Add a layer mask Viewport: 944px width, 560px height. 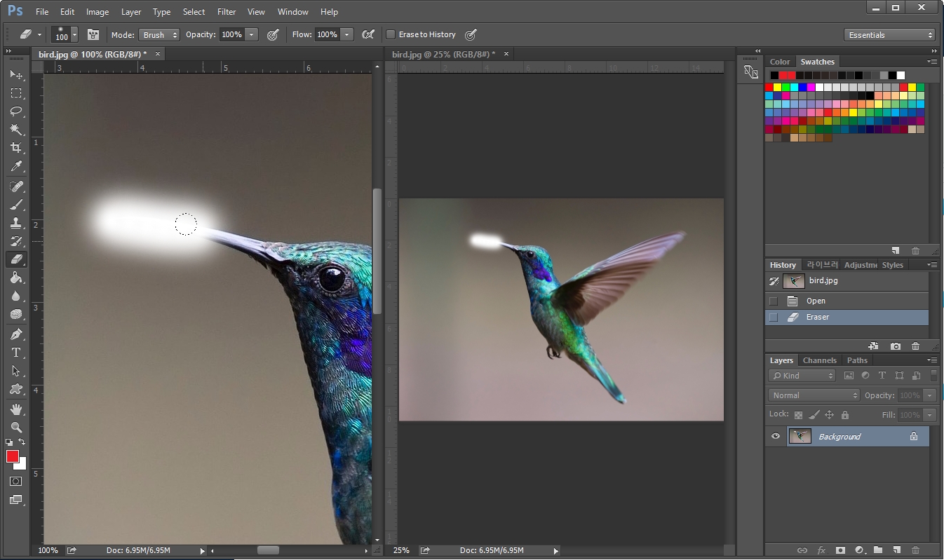[x=840, y=550]
